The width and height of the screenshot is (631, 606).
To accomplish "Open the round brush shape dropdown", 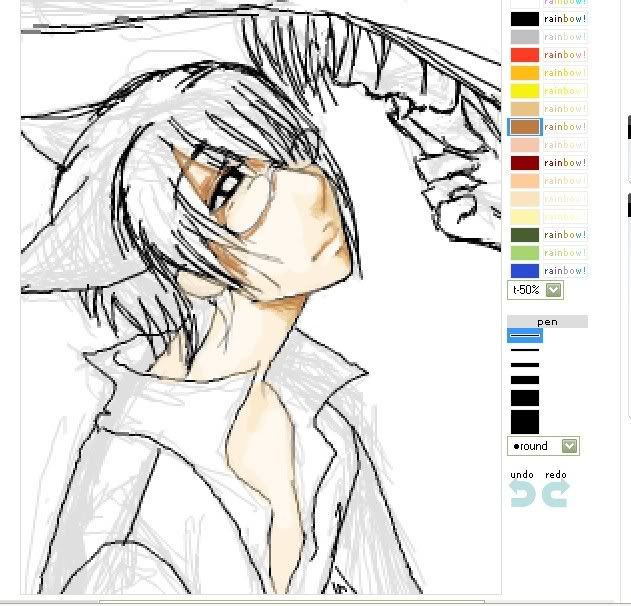I will click(x=544, y=446).
